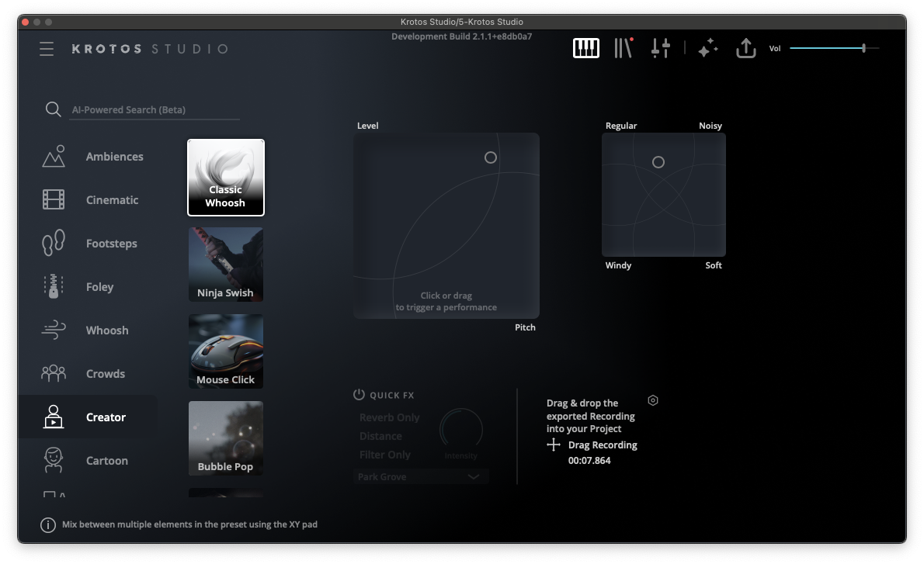Open the Foley category
Screen dimensions: 924x564
tap(99, 287)
